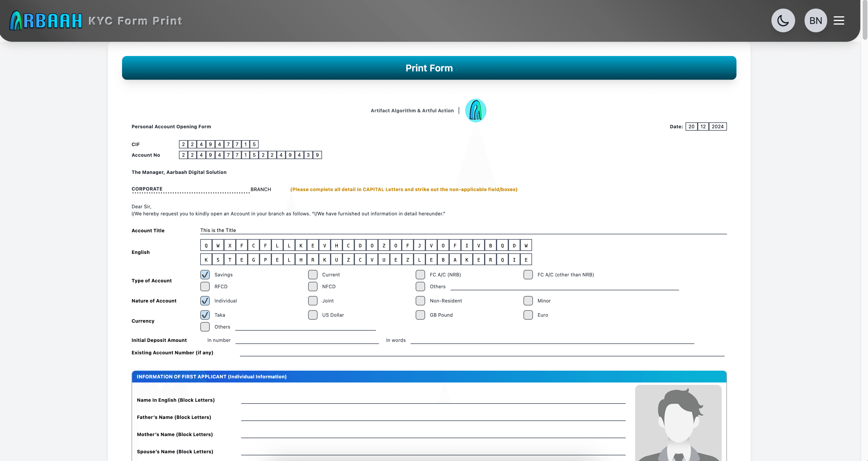Image resolution: width=868 pixels, height=461 pixels.
Task: Tick the Minor checkbox
Action: [x=528, y=301]
